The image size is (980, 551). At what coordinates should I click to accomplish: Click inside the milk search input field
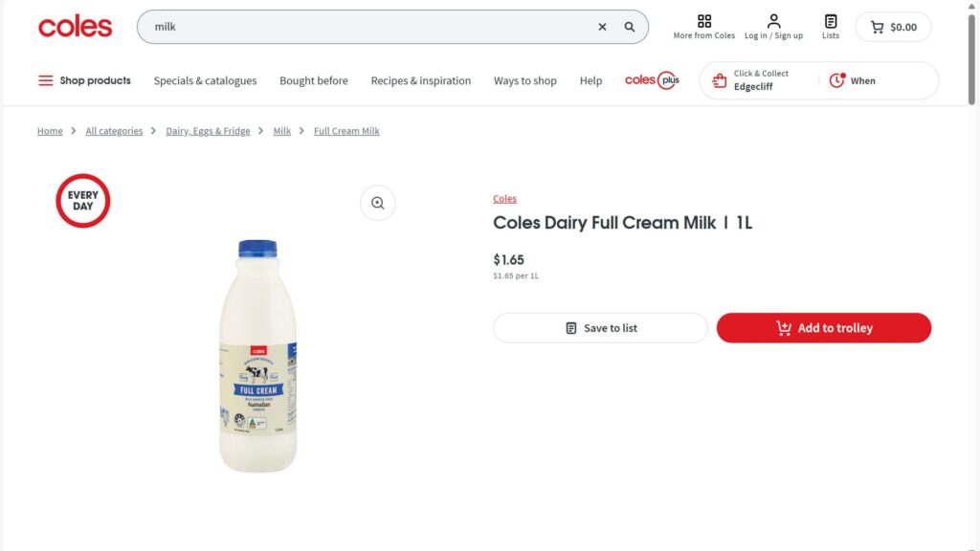pyautogui.click(x=364, y=27)
